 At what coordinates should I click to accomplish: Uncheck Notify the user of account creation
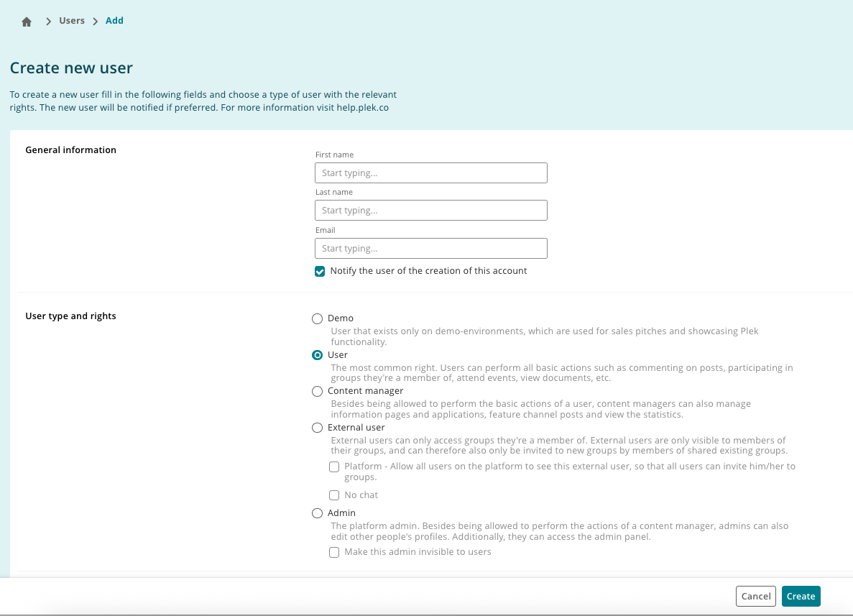[x=320, y=272]
